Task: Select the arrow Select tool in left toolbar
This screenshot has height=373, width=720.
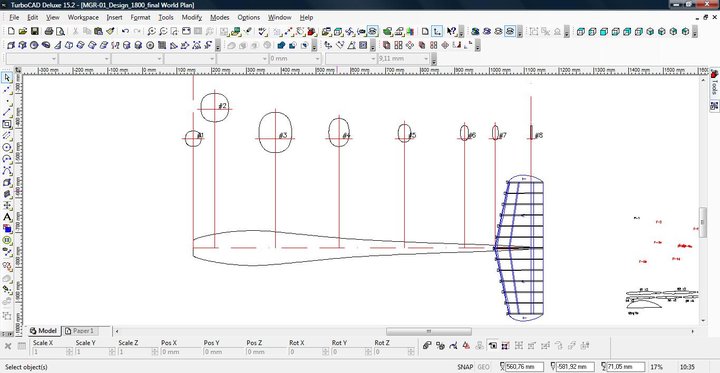Action: click(x=7, y=78)
